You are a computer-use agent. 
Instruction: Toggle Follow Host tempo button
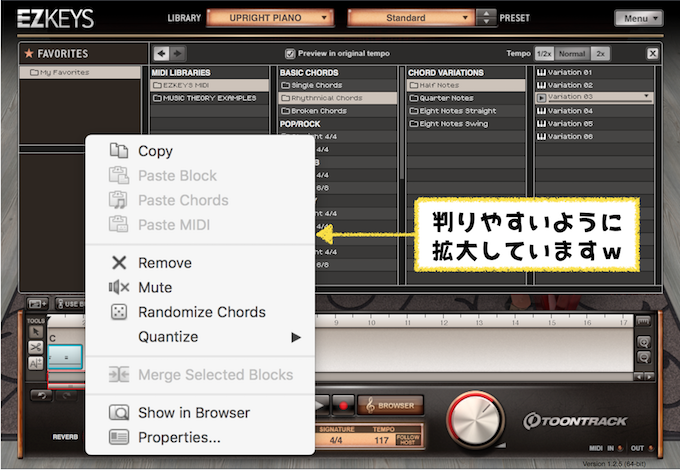point(408,440)
